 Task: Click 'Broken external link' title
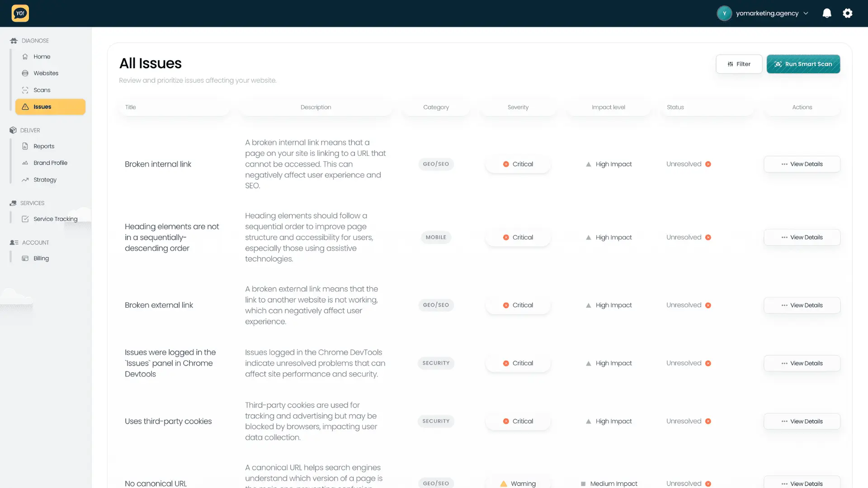[159, 305]
